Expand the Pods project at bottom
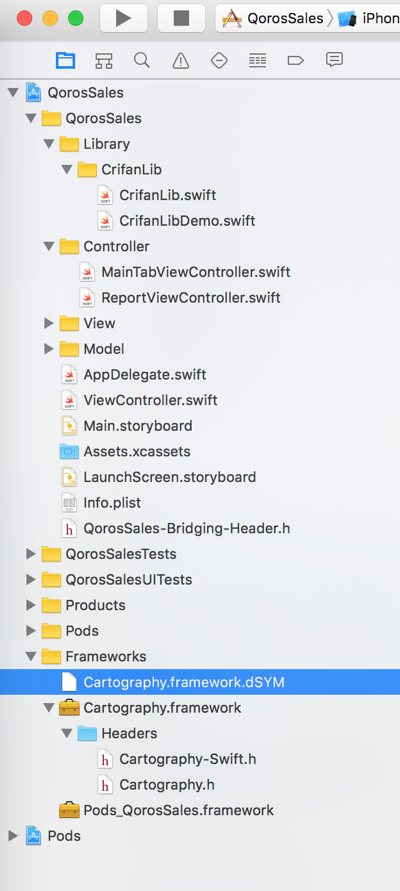 (x=13, y=836)
